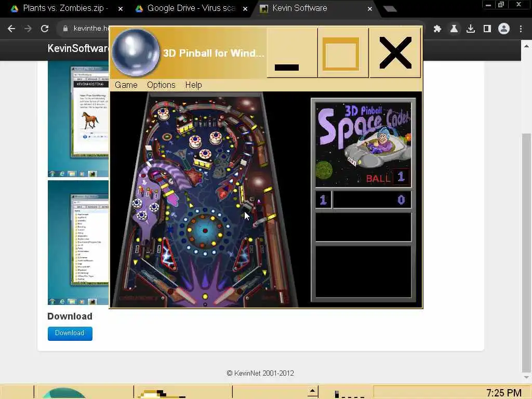Click the BALL 1 indicator
This screenshot has width=532, height=399.
click(x=388, y=177)
